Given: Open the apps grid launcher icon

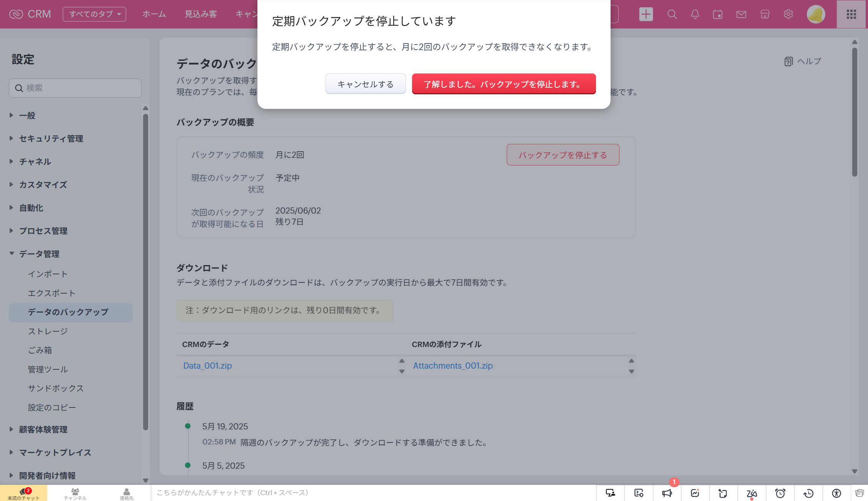Looking at the screenshot, I should coord(851,14).
